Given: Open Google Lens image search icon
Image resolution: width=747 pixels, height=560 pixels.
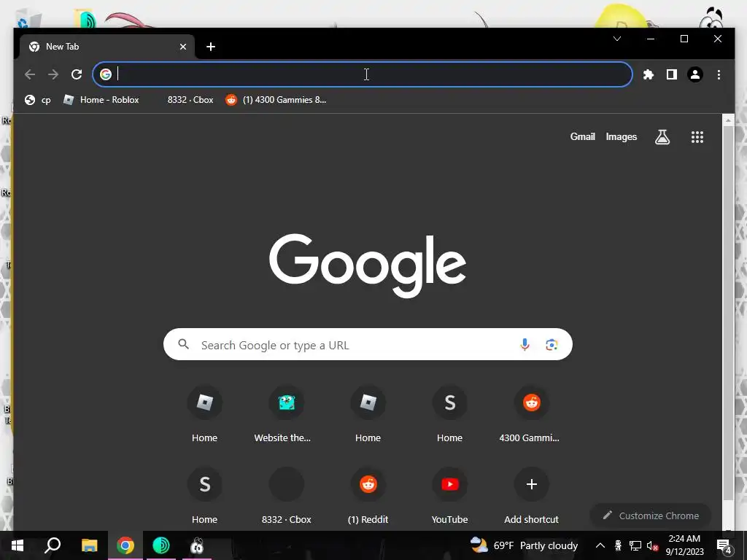Looking at the screenshot, I should pos(551,344).
